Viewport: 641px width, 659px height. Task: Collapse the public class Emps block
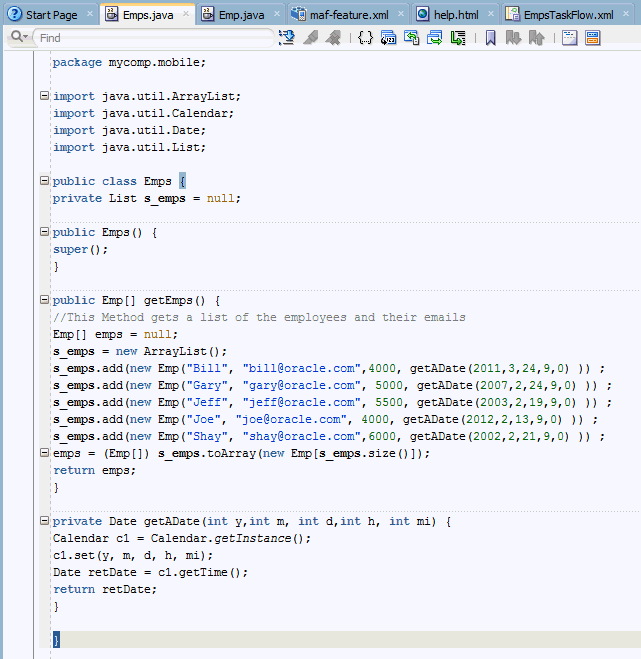point(44,180)
